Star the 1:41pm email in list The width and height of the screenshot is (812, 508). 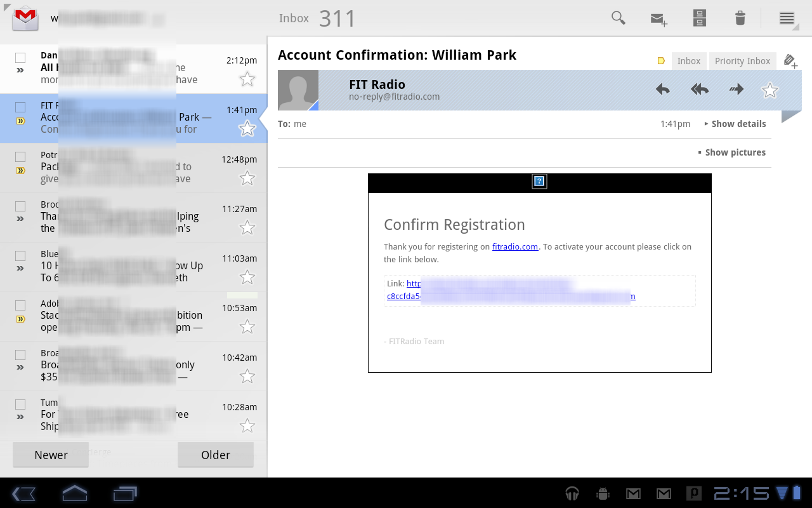247,128
